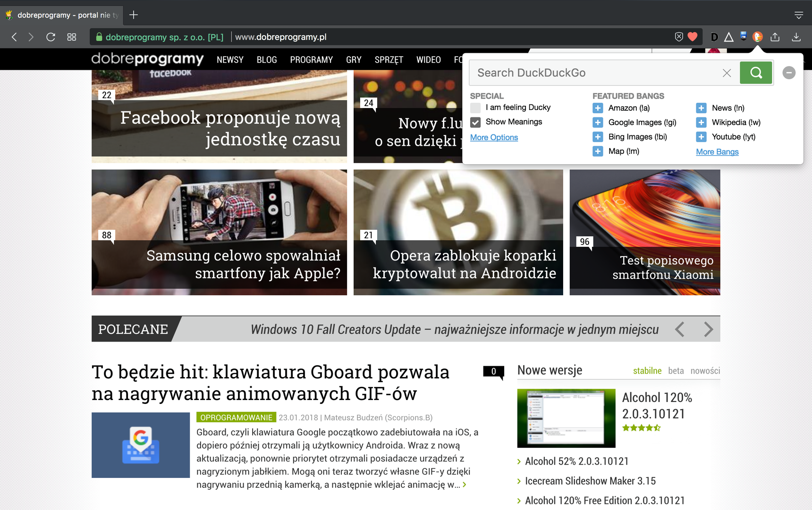The height and width of the screenshot is (510, 812).
Task: Switch Nowe wersje to the beta tab
Action: [x=676, y=371]
